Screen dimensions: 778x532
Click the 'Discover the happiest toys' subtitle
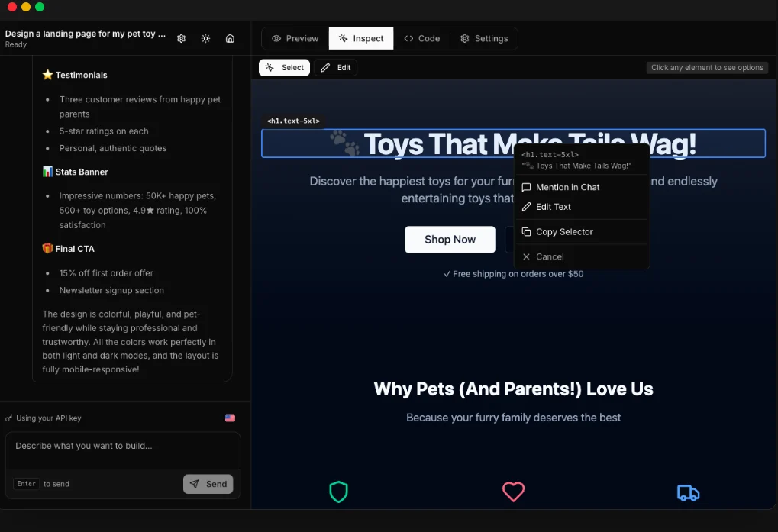click(x=513, y=189)
